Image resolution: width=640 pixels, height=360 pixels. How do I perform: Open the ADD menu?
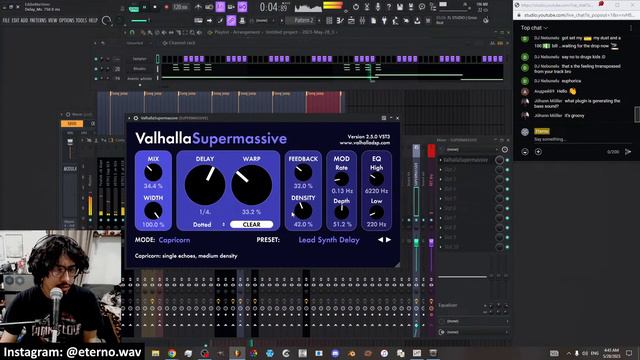tap(24, 20)
